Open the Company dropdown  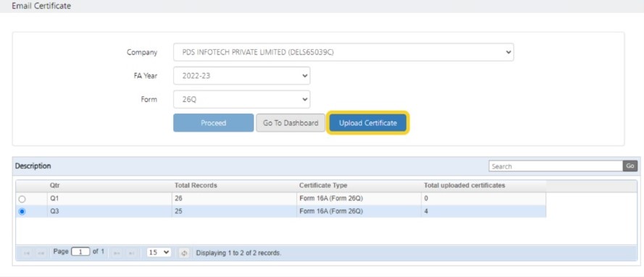[343, 53]
